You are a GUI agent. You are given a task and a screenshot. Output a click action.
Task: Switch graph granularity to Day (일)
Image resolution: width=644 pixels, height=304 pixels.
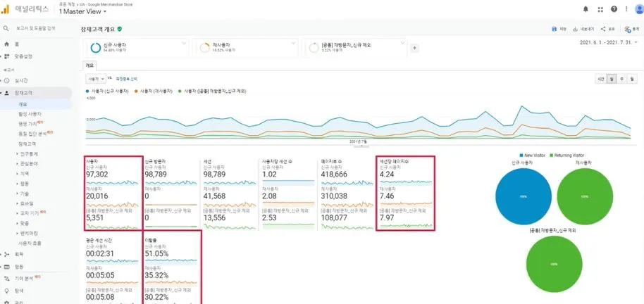[611, 79]
